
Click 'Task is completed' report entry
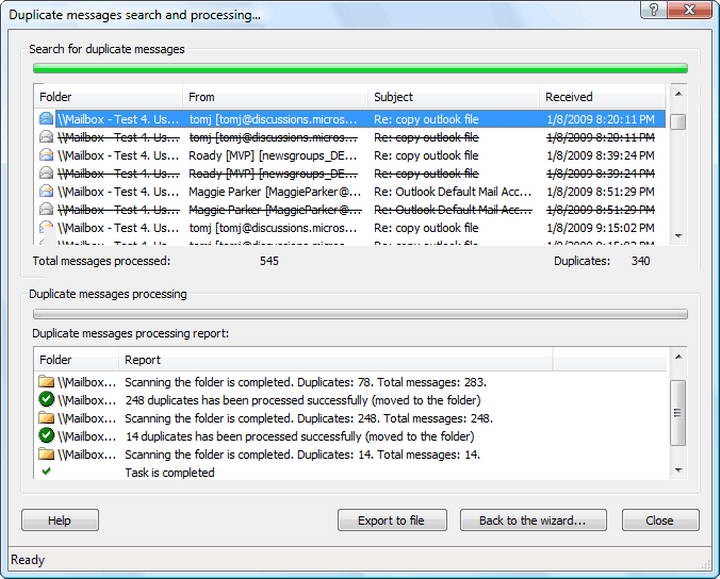coord(169,472)
